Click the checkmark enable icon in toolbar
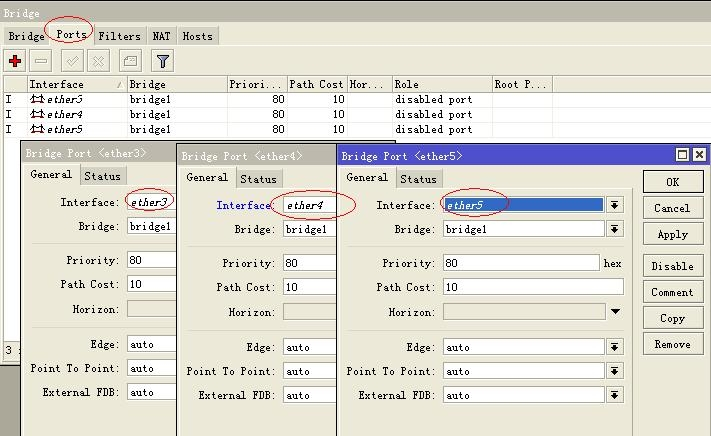 [72, 61]
